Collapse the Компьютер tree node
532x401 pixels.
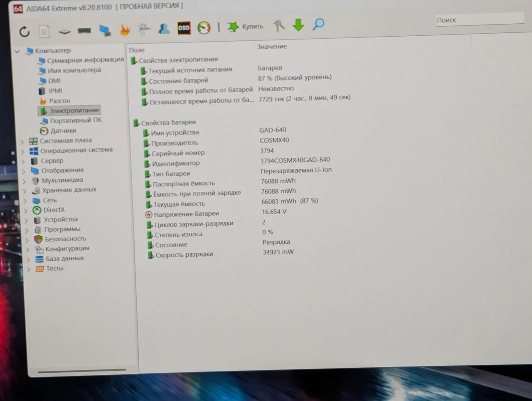tap(17, 52)
